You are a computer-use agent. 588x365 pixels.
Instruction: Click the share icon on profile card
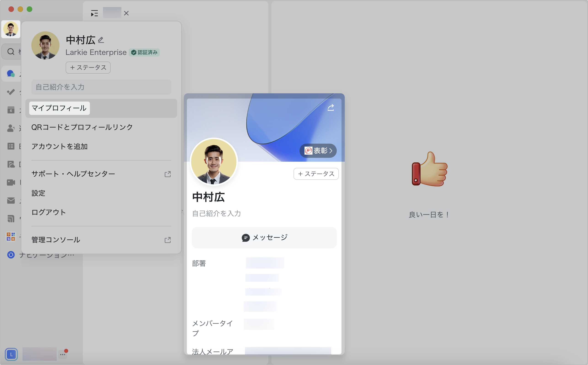click(x=331, y=108)
